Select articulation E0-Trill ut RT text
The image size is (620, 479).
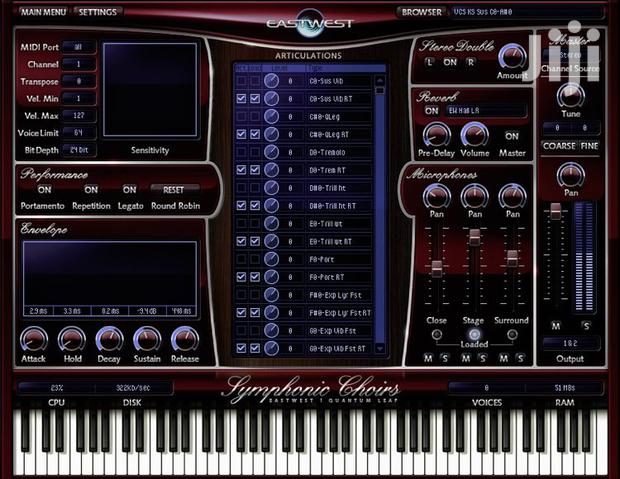(x=331, y=241)
